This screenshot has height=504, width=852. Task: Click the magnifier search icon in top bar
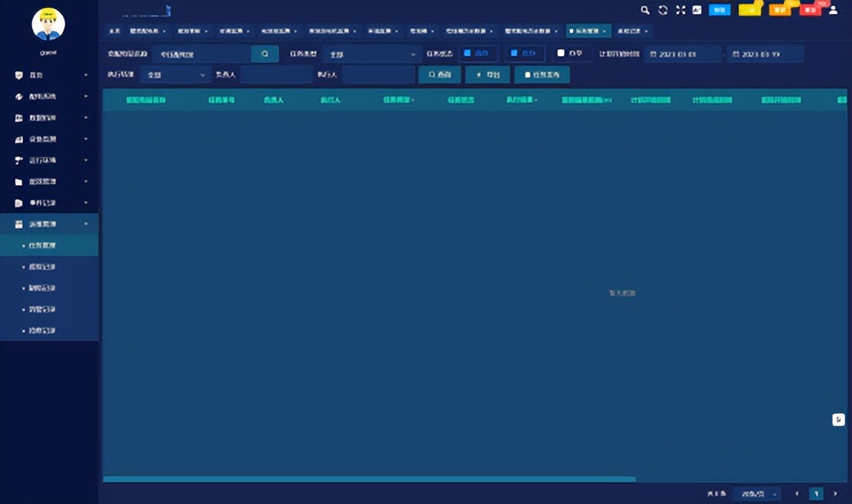(x=645, y=10)
